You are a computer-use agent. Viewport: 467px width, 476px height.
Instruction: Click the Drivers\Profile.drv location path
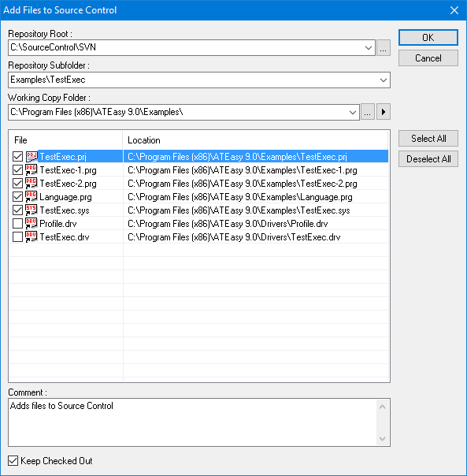[x=228, y=224]
